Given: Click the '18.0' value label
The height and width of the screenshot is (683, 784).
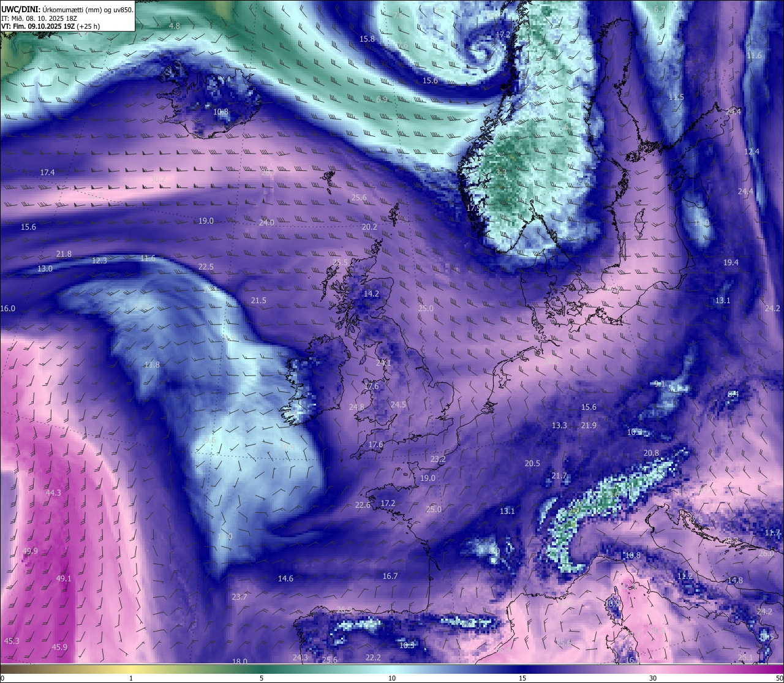Looking at the screenshot, I should pos(239,662).
